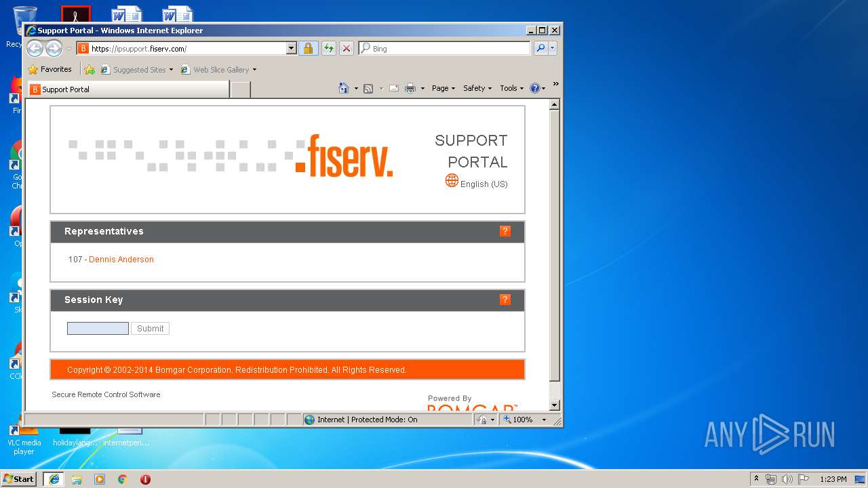Open Chrome from the taskbar

tap(123, 479)
